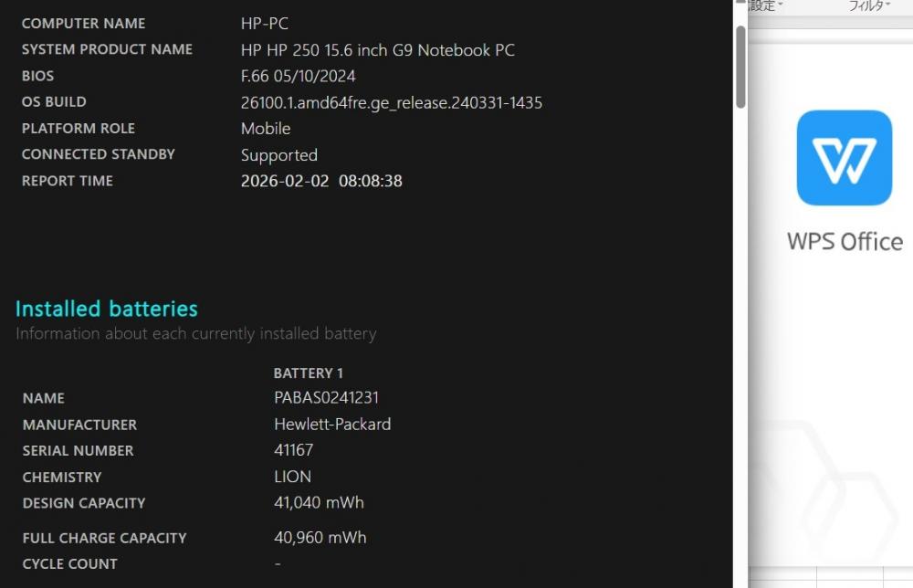Click the BATTERY 1 column header
This screenshot has width=913, height=588.
(x=309, y=373)
